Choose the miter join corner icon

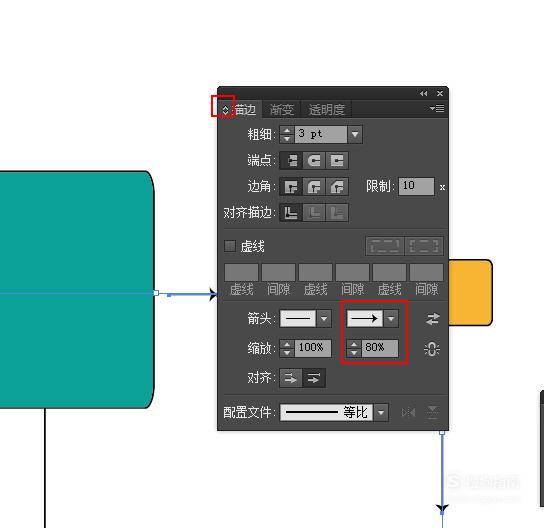click(291, 187)
